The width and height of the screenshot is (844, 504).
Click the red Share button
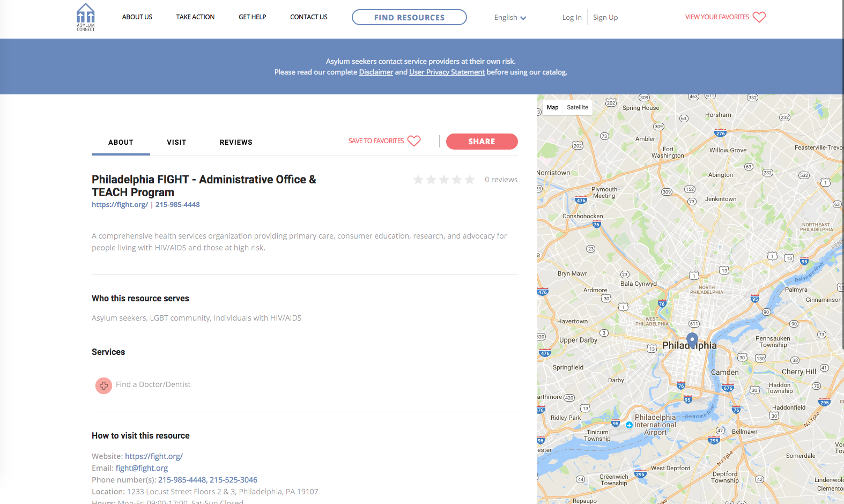[482, 142]
